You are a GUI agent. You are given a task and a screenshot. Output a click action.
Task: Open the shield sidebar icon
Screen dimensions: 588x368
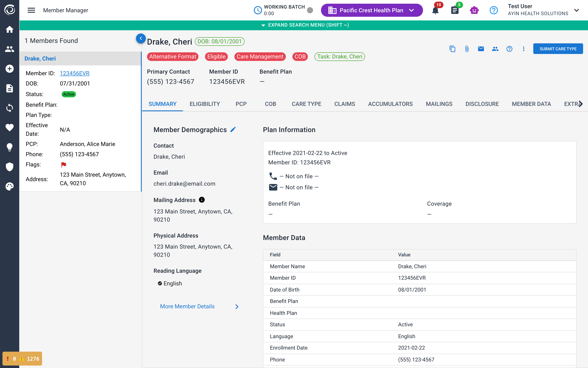click(x=9, y=167)
